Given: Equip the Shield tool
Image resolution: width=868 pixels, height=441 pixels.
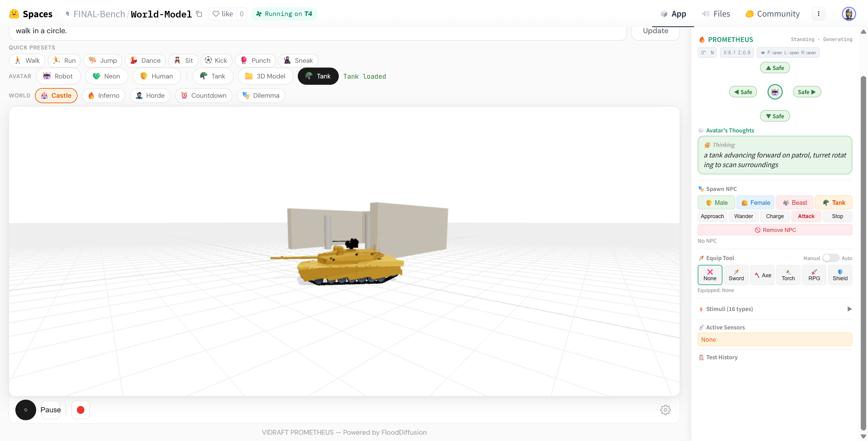Looking at the screenshot, I should click(840, 275).
